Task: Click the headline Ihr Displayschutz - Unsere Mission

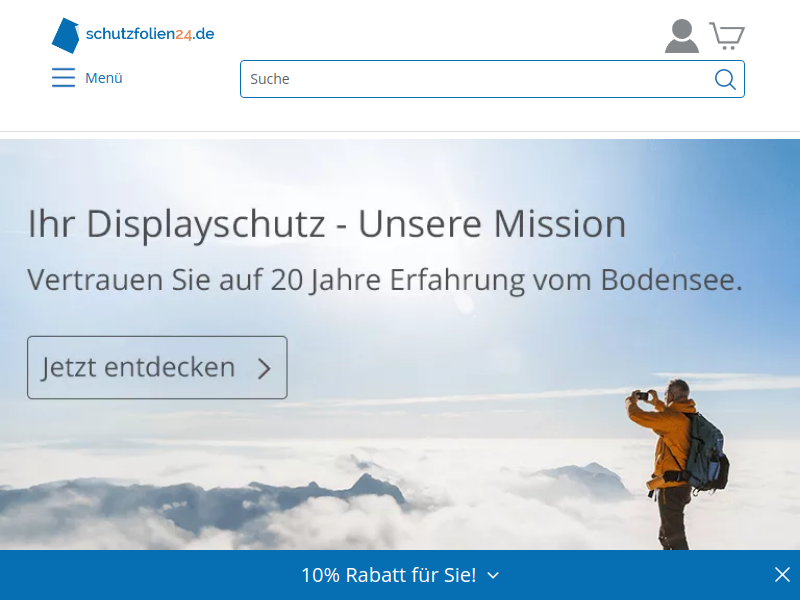Action: tap(327, 223)
